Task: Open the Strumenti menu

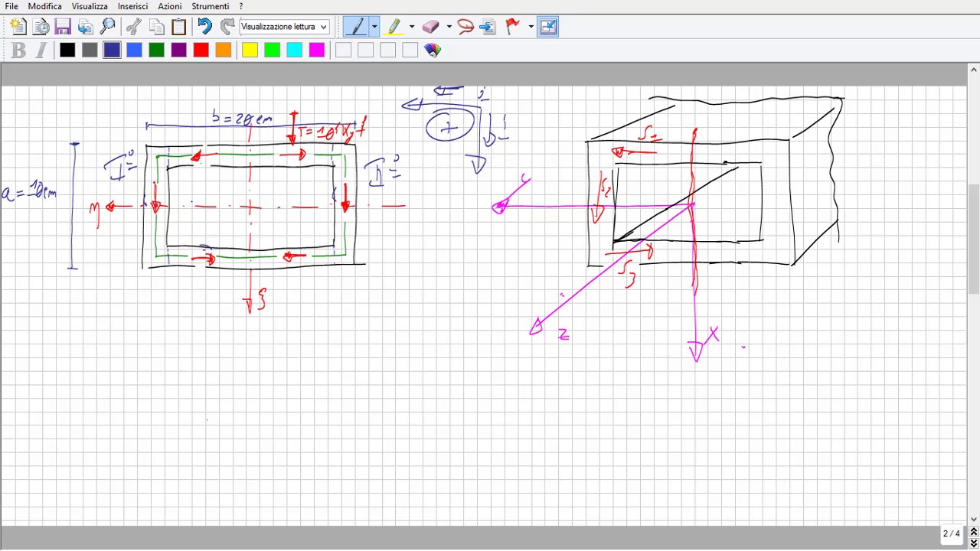Action: pyautogui.click(x=210, y=6)
